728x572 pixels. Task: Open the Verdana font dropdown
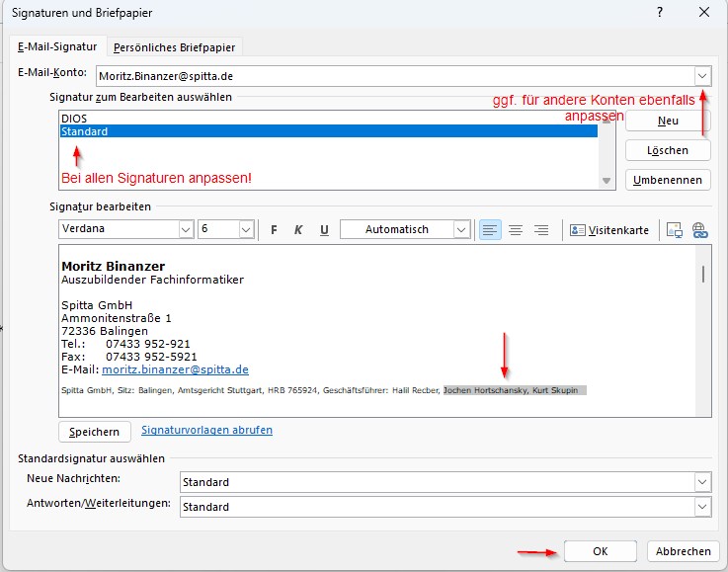[x=185, y=229]
